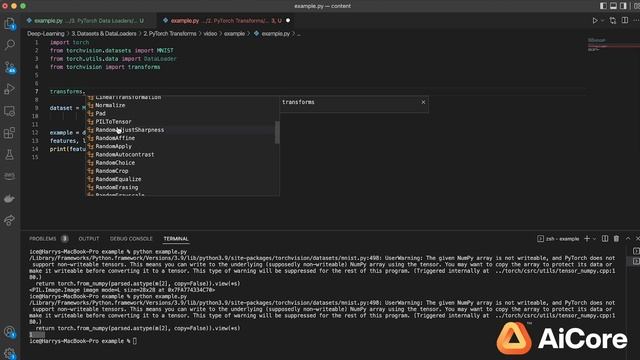
Task: Run the Python file with play button
Action: 595,20
